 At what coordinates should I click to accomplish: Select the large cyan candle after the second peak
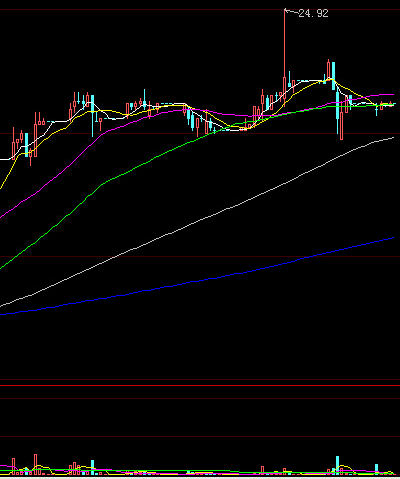click(x=333, y=76)
